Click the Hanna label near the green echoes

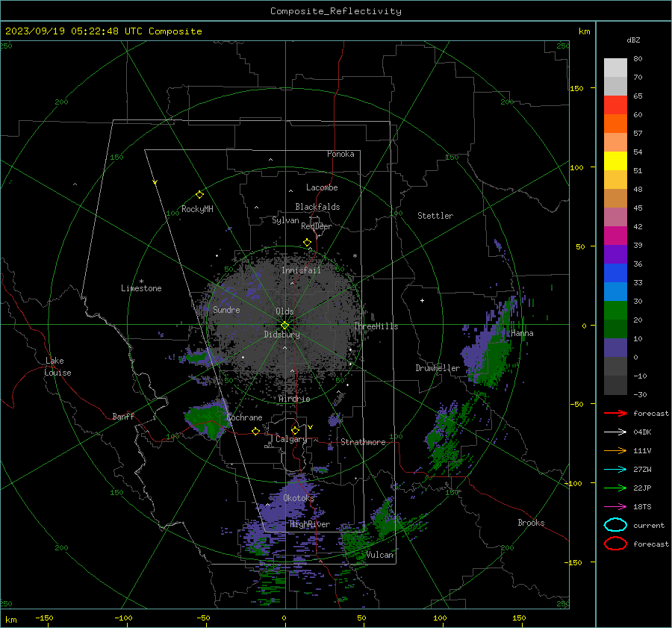(x=522, y=333)
